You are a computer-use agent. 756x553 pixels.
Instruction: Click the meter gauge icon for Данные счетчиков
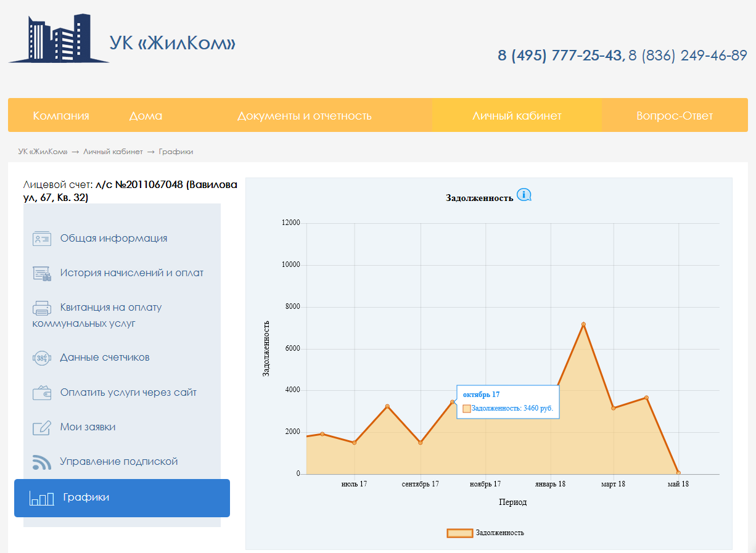[42, 358]
